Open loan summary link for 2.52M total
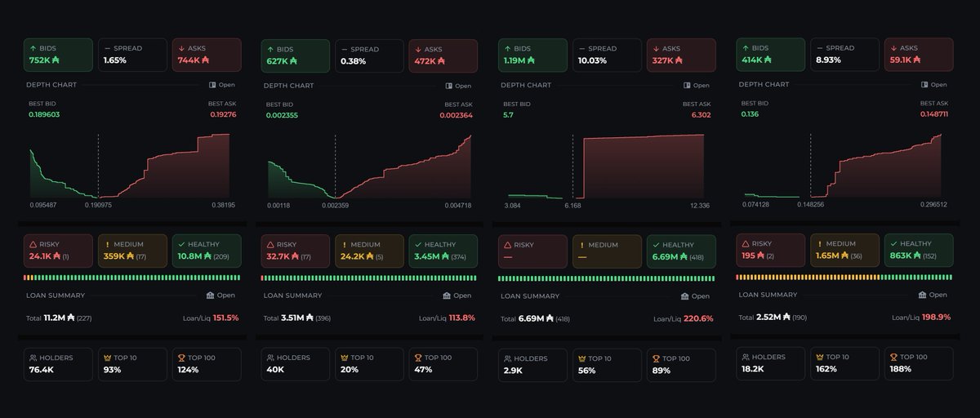Image resolution: width=980 pixels, height=418 pixels. point(933,295)
